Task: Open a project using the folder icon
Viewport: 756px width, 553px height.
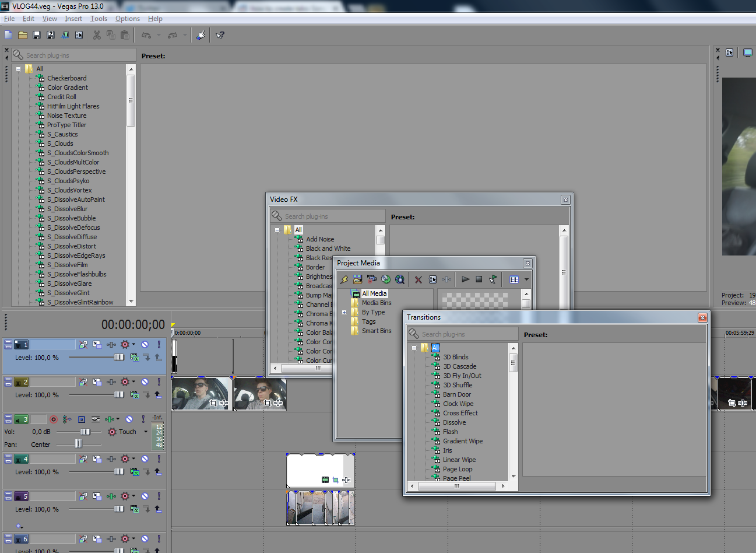Action: click(x=23, y=35)
